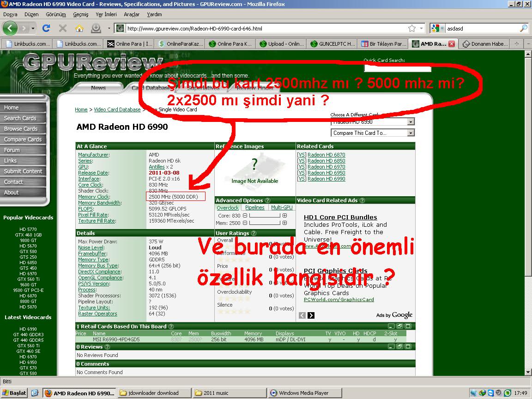Click the Advanced Options help question mark

click(x=267, y=200)
